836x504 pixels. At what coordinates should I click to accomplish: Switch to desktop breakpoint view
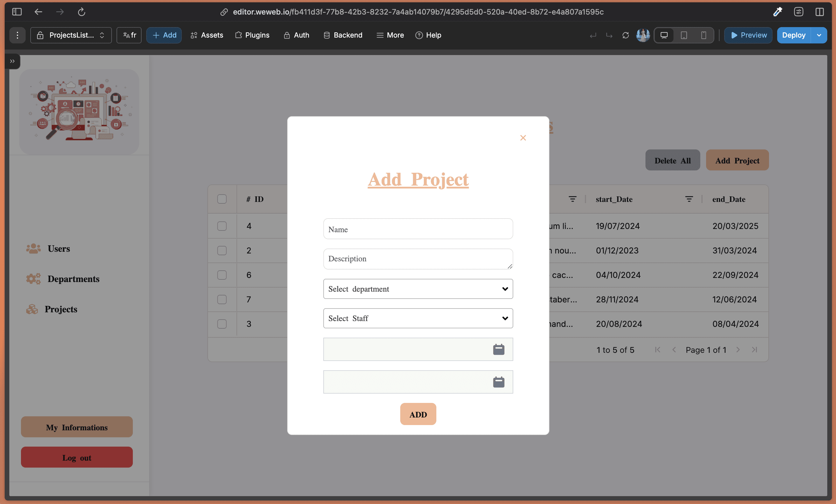click(664, 35)
